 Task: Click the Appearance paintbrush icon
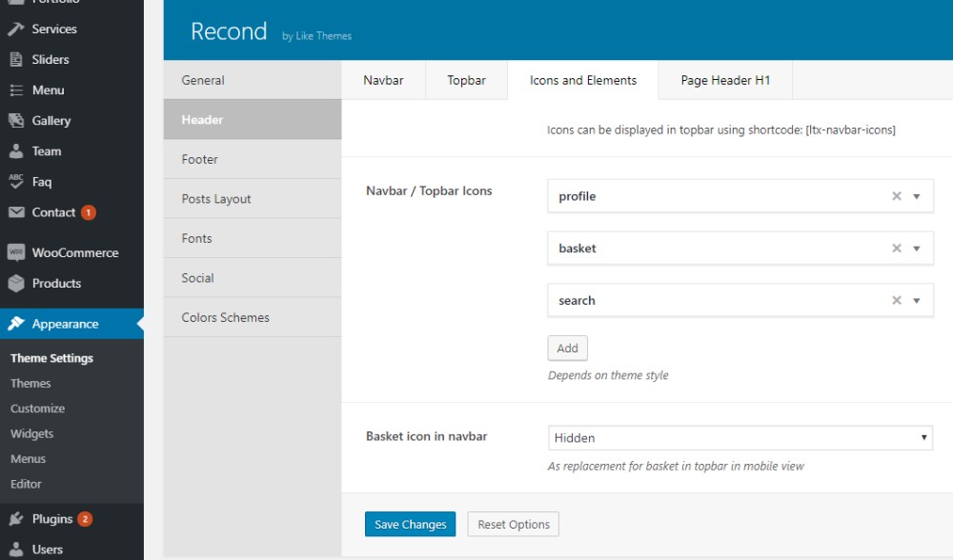pos(16,324)
